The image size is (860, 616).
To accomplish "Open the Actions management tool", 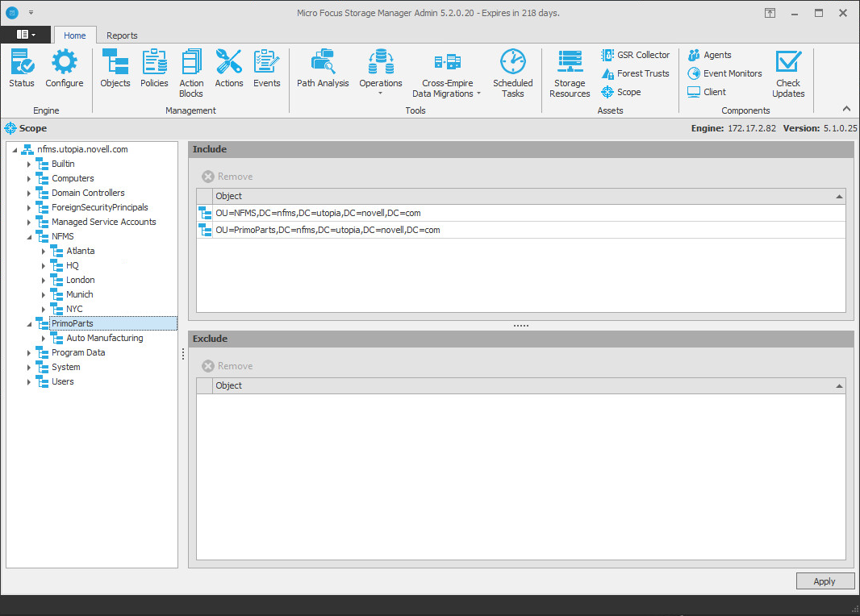I will pyautogui.click(x=228, y=69).
